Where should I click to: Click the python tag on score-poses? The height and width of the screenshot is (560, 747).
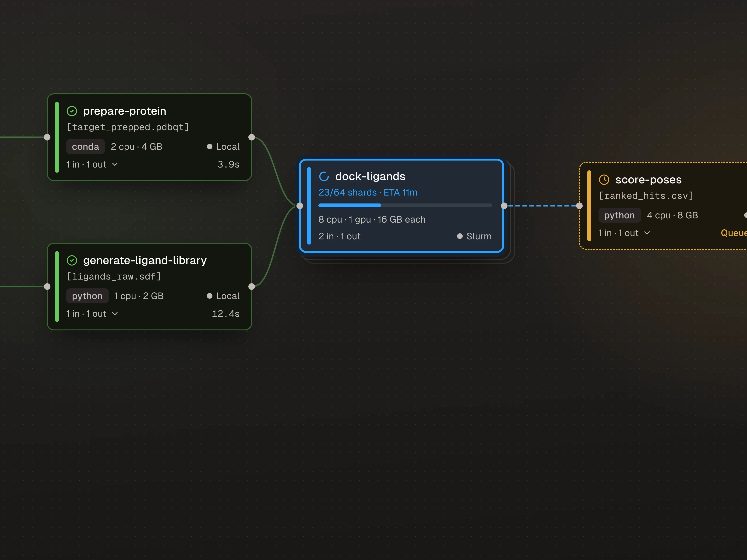tap(619, 215)
